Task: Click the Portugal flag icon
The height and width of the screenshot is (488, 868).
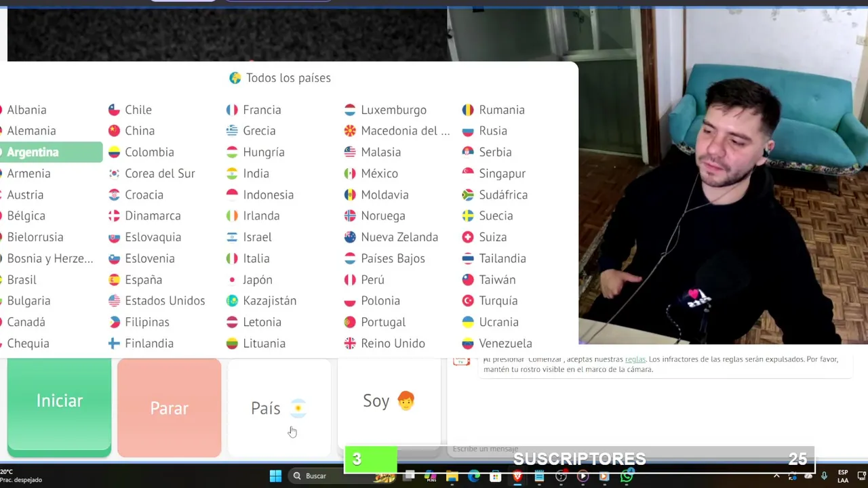Action: [x=350, y=322]
